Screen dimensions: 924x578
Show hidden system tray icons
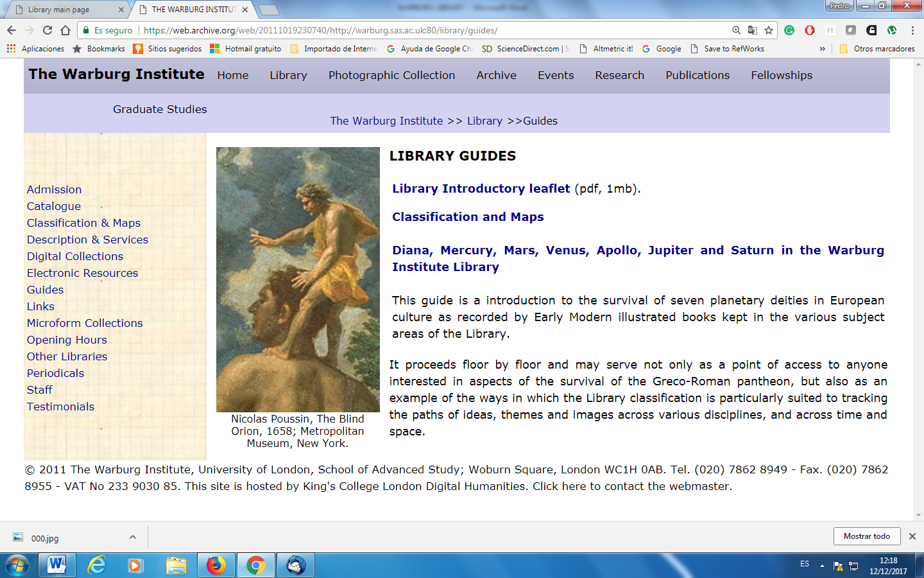click(822, 566)
